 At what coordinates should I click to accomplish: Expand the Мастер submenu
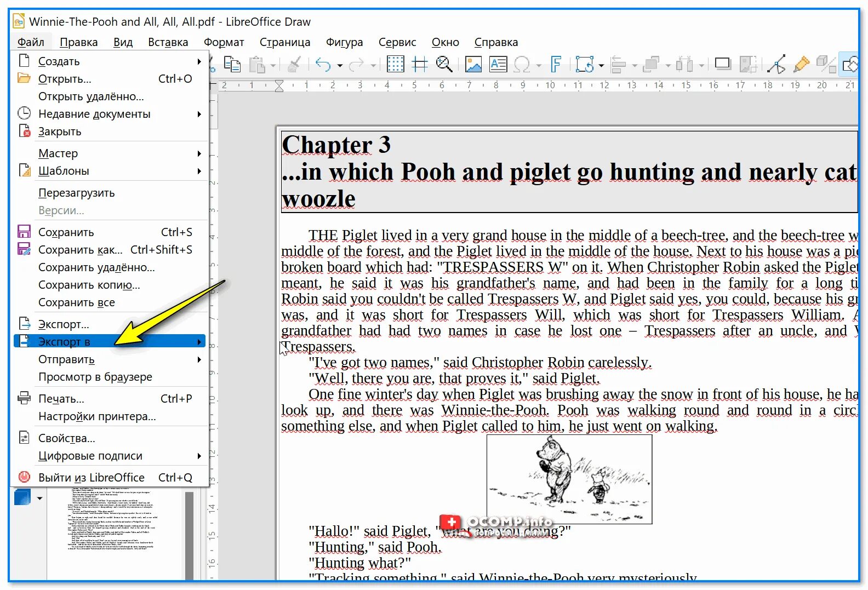pos(110,153)
